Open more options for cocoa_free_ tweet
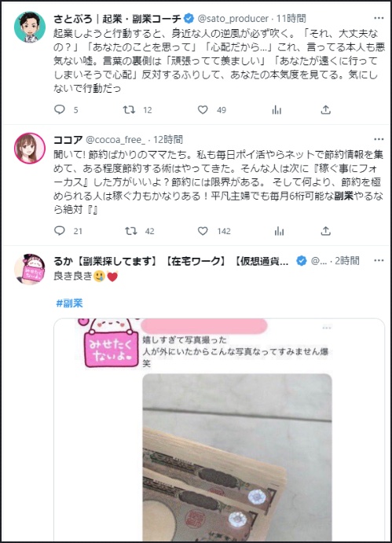This screenshot has width=392, height=543. (x=379, y=139)
